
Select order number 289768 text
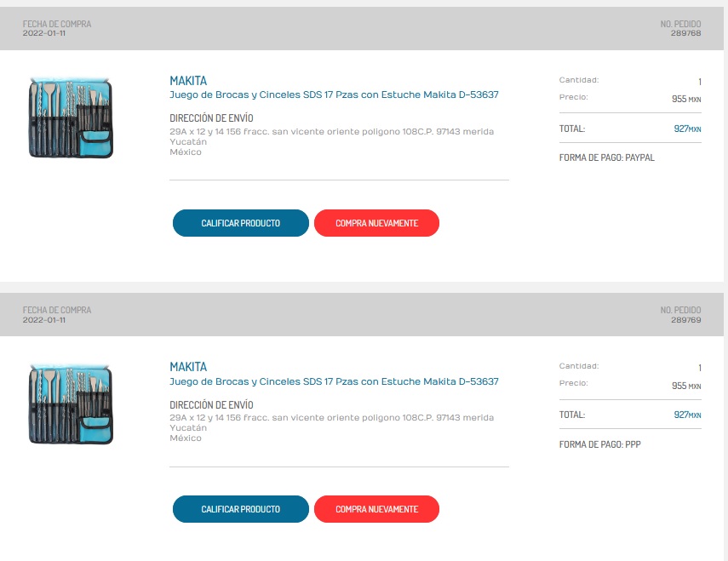[x=685, y=33]
